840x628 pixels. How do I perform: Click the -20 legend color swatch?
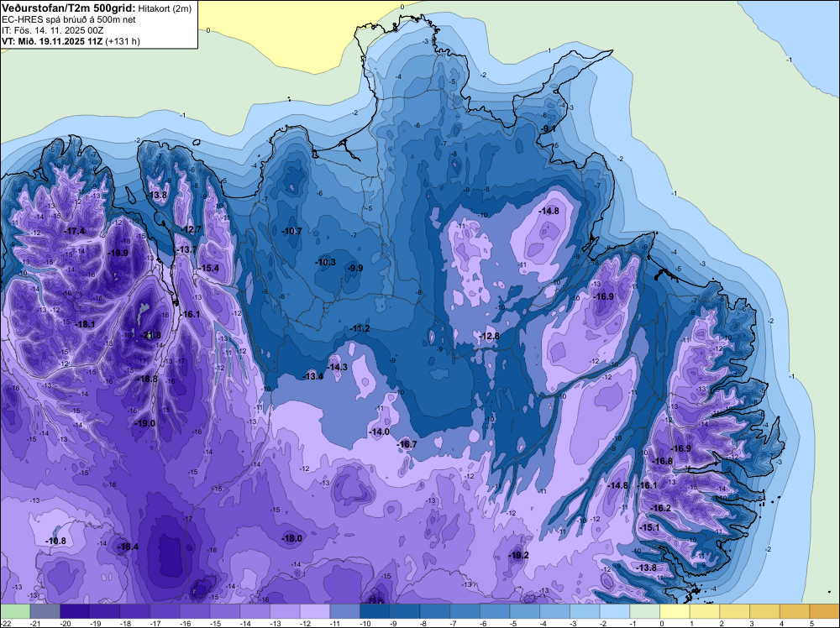pos(75,611)
